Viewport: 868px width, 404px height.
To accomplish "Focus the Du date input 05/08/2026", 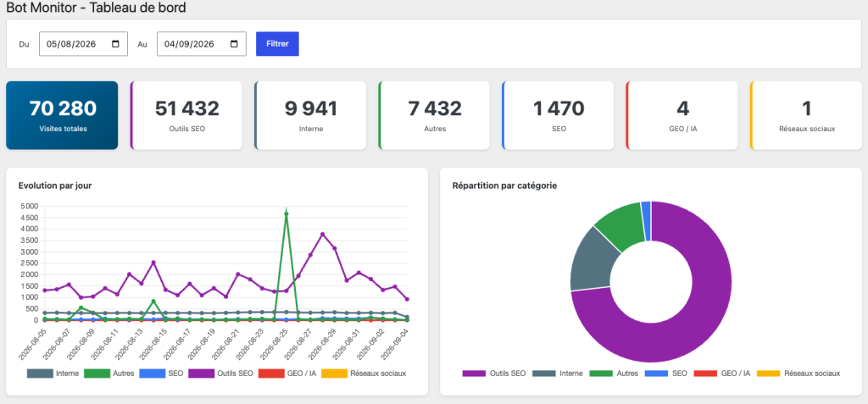I will click(84, 44).
